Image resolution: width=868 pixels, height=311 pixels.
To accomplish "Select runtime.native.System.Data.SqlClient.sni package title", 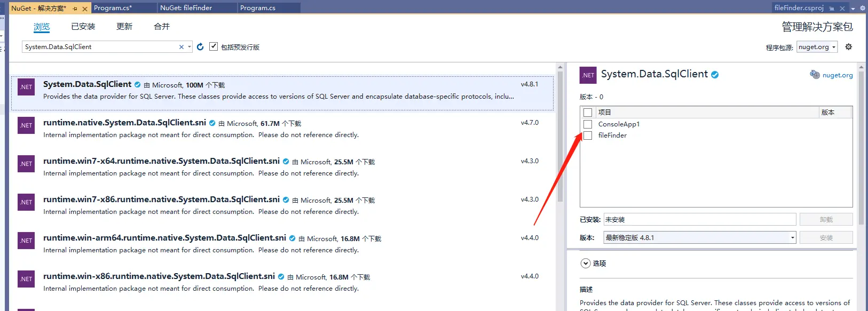I will point(124,123).
